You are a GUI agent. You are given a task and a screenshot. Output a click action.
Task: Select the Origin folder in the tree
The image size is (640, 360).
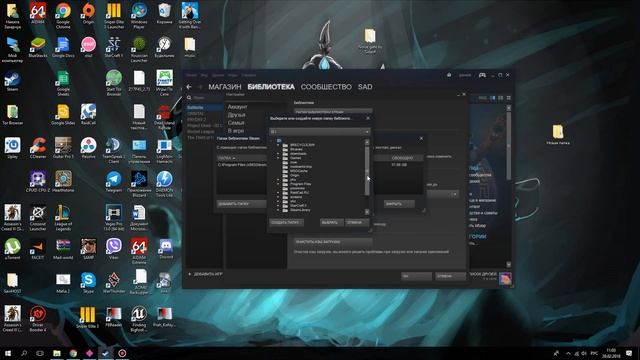click(295, 175)
